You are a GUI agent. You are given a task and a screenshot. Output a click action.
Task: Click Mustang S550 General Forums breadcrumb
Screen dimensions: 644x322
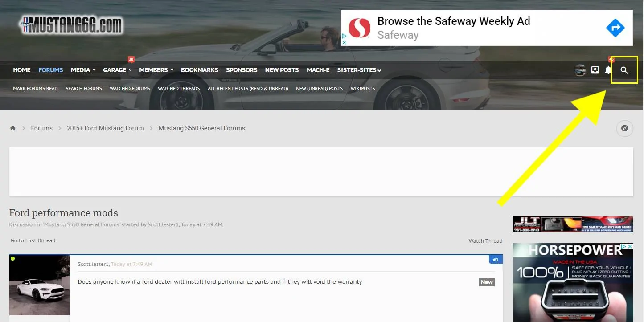[x=201, y=128]
